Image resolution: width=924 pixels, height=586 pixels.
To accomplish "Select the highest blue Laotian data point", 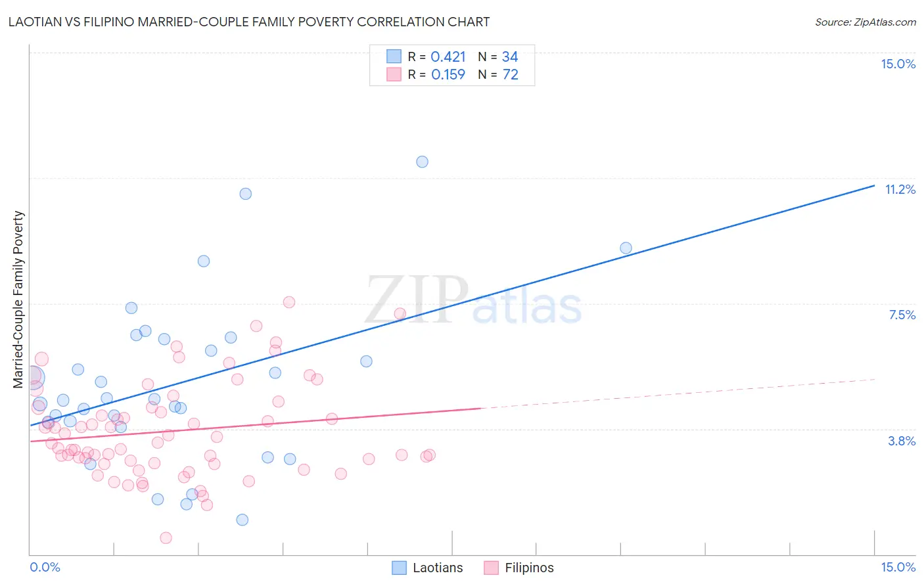I will pyautogui.click(x=422, y=162).
